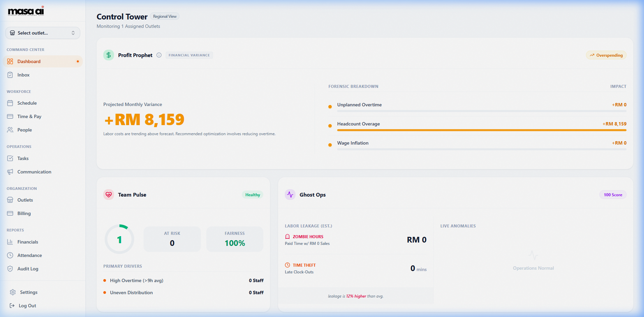
Task: Click the outlet selector chevron arrows
Action: (x=73, y=33)
